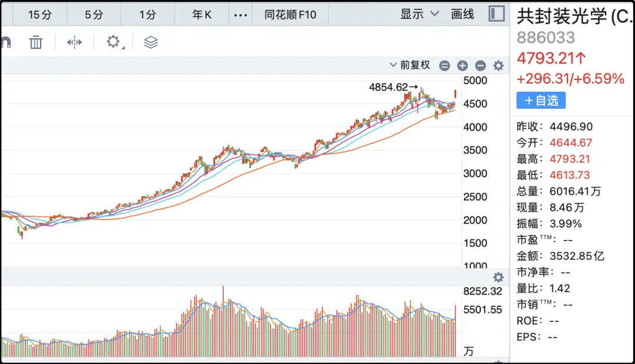
Task: Expand the 前复权 adjustment dropdown
Action: pyautogui.click(x=410, y=65)
